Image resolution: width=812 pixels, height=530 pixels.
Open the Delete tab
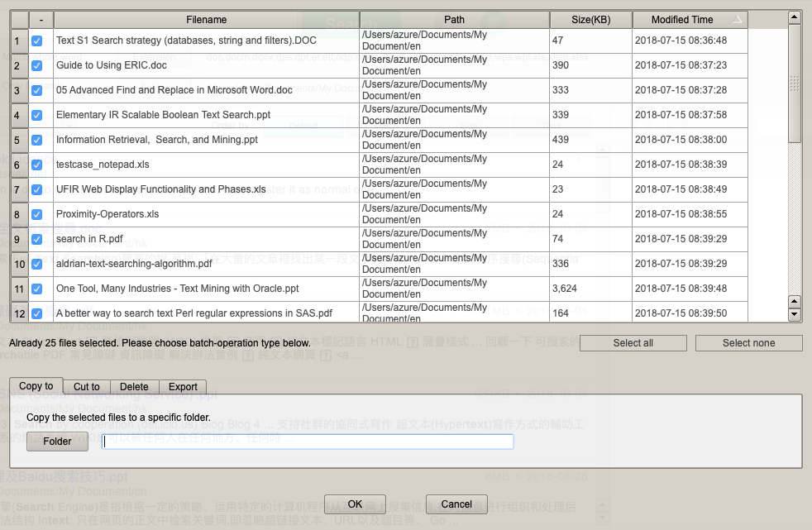(x=134, y=386)
